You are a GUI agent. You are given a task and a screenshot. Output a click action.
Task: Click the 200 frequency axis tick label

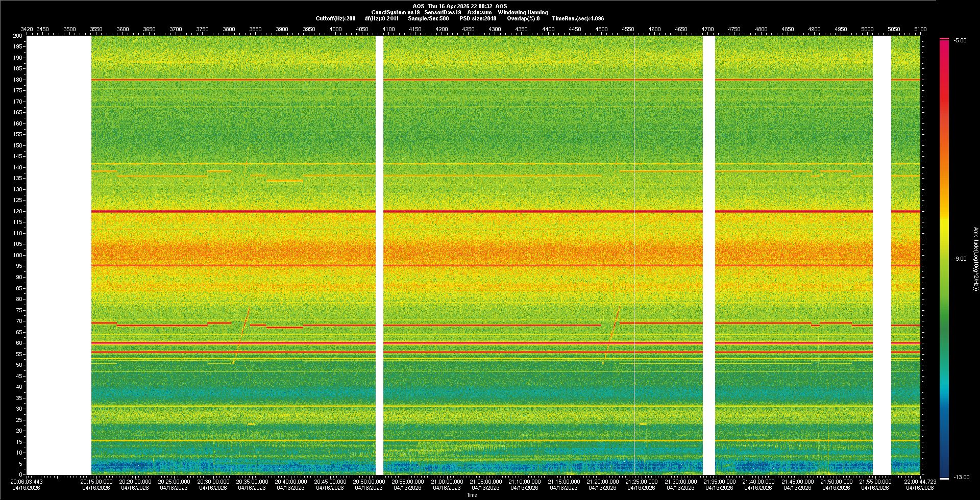tap(18, 36)
